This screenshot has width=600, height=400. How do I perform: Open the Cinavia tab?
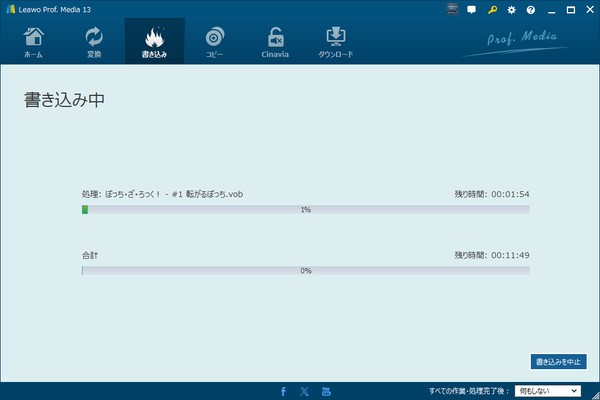coord(275,41)
